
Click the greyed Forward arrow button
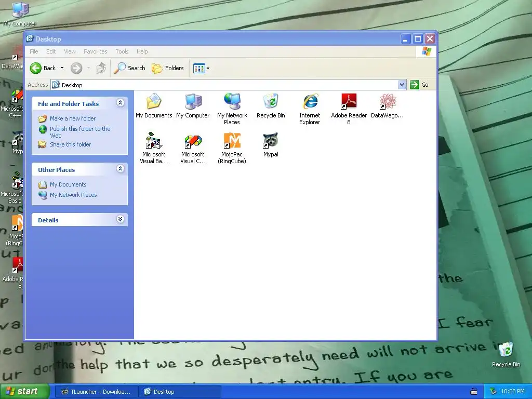click(x=76, y=68)
